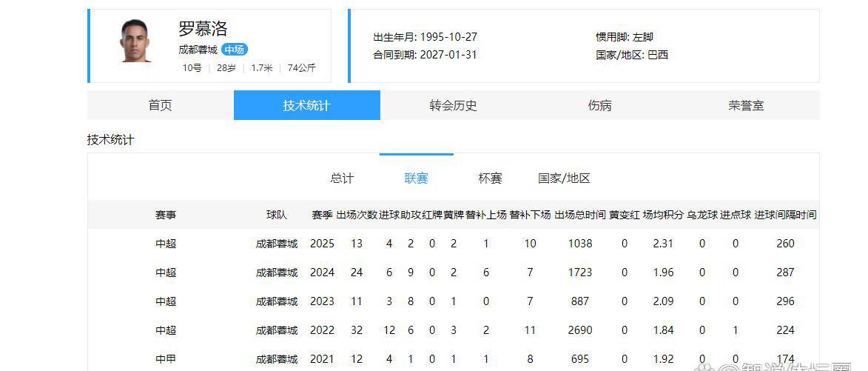868x371 pixels.
Task: Show 总计 statistics sub-tab
Action: point(342,178)
